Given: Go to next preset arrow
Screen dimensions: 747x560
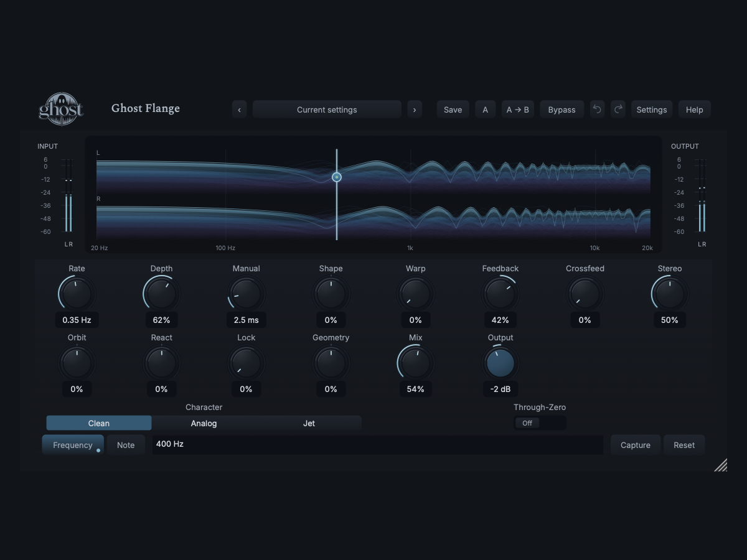Looking at the screenshot, I should click(x=415, y=110).
